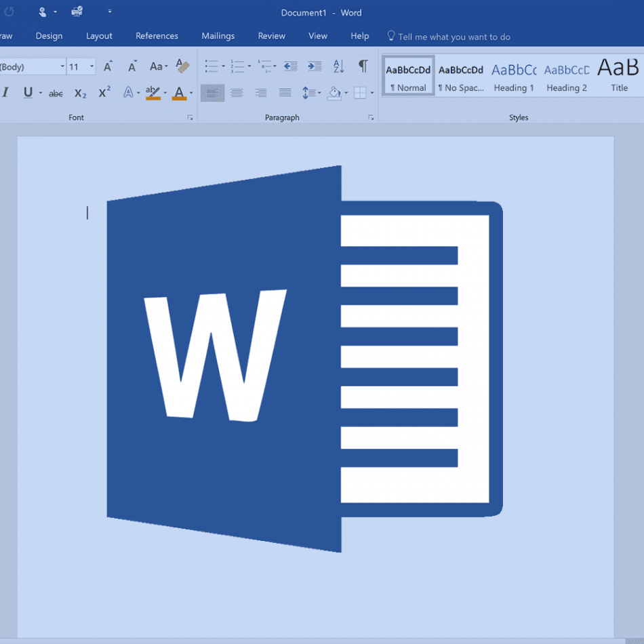
Task: Select the No Spacing style
Action: tap(461, 76)
